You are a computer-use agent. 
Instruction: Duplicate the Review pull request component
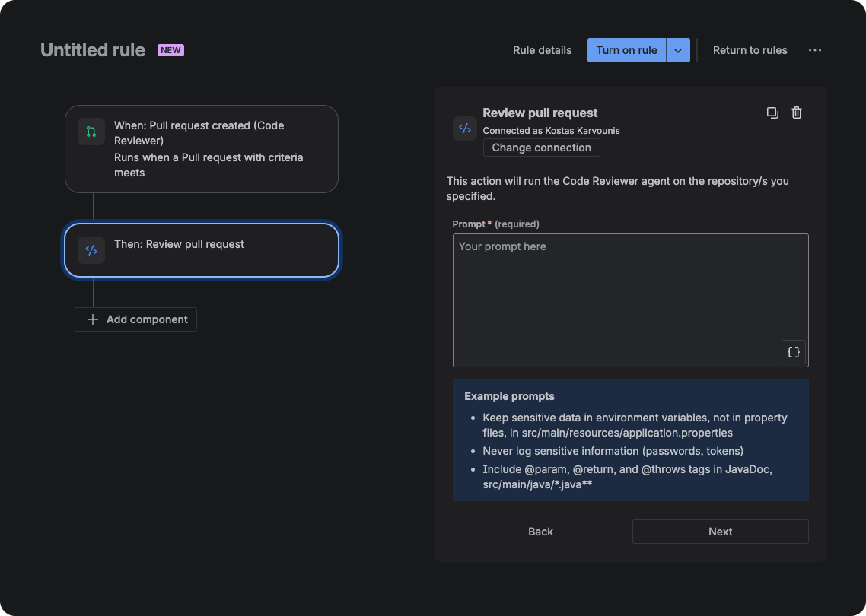pos(772,113)
